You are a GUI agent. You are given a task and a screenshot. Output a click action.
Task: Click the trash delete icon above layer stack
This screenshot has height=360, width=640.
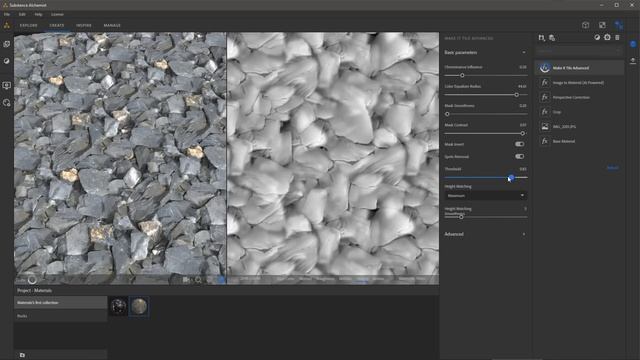click(617, 37)
